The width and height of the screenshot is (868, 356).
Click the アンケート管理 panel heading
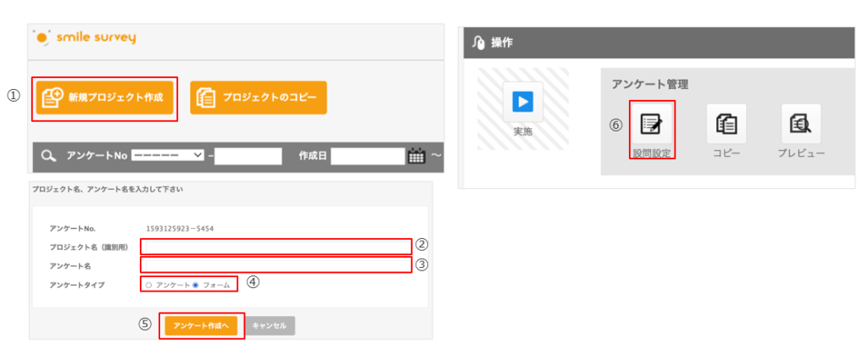(x=650, y=84)
